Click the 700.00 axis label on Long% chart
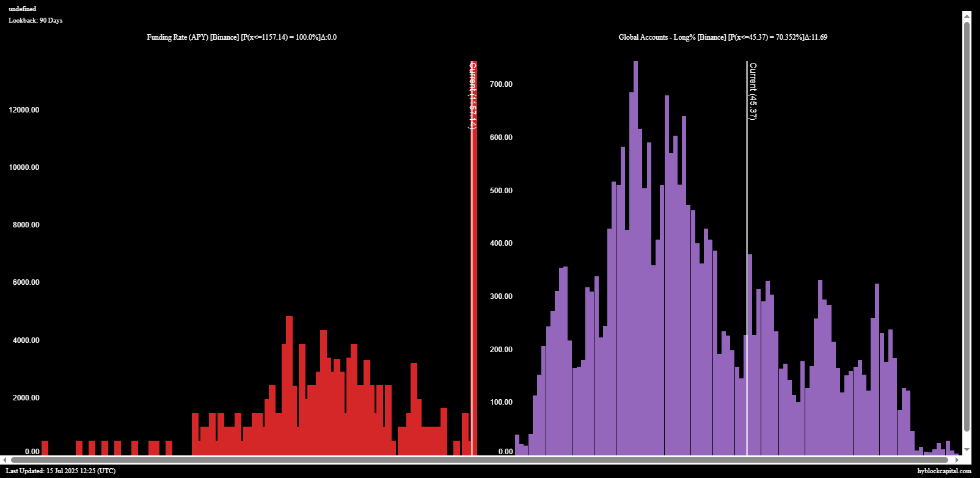 pyautogui.click(x=501, y=84)
